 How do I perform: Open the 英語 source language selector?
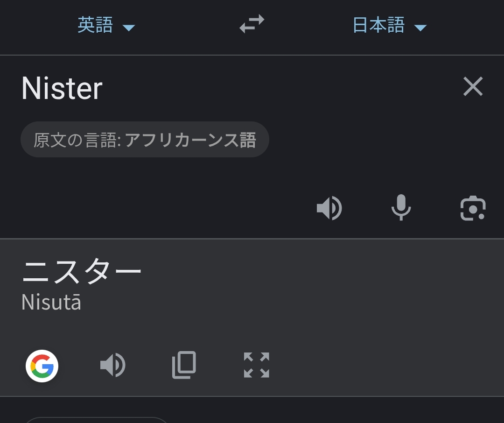(95, 25)
